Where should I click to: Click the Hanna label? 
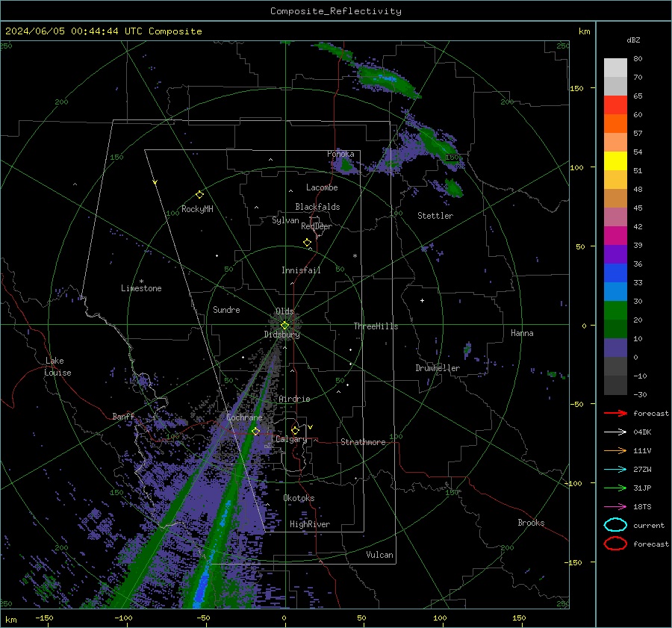[x=522, y=333]
